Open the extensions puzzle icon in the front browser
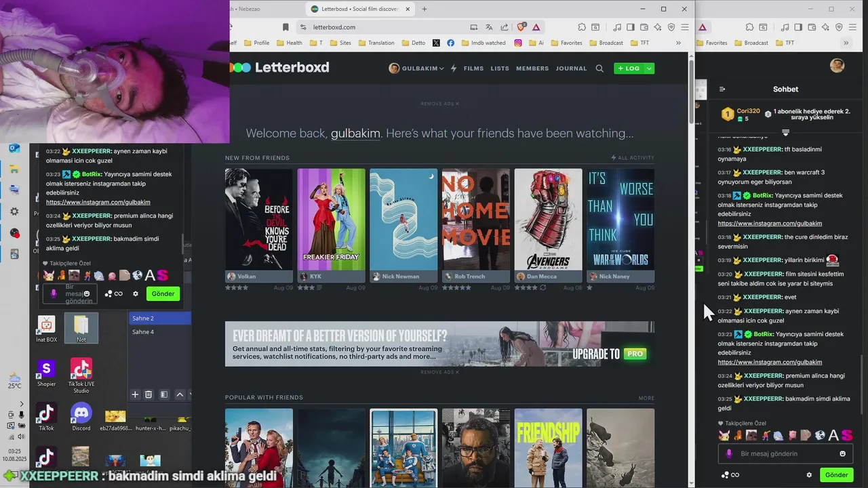The image size is (868, 488). tap(582, 27)
